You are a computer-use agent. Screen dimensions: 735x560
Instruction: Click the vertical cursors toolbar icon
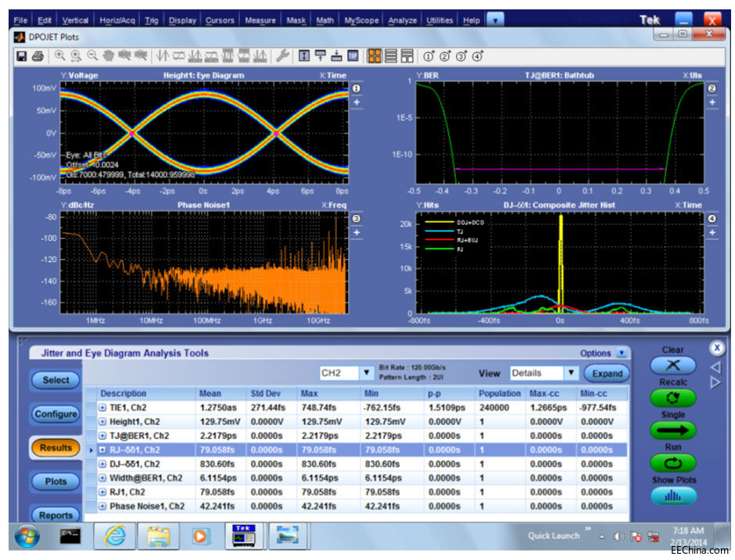pyautogui.click(x=162, y=56)
